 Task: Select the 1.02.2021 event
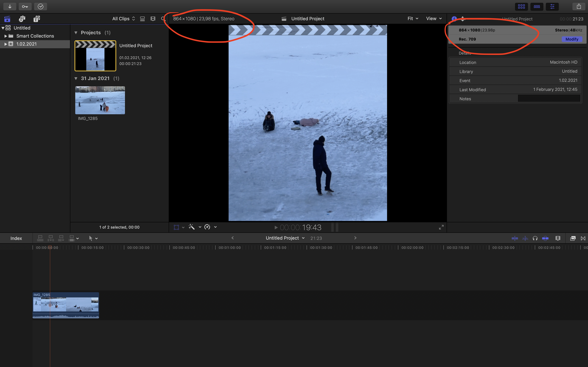26,44
